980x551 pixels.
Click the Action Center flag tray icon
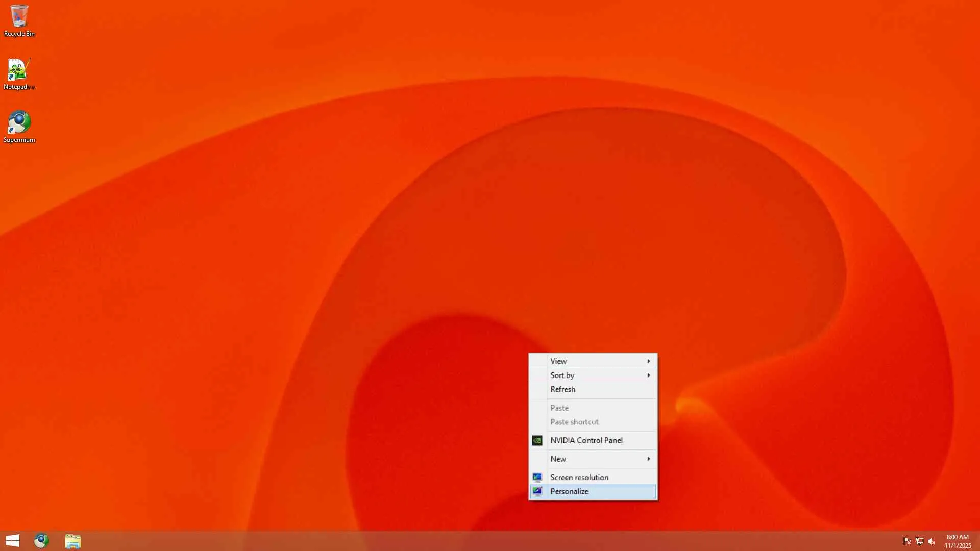[x=907, y=541]
